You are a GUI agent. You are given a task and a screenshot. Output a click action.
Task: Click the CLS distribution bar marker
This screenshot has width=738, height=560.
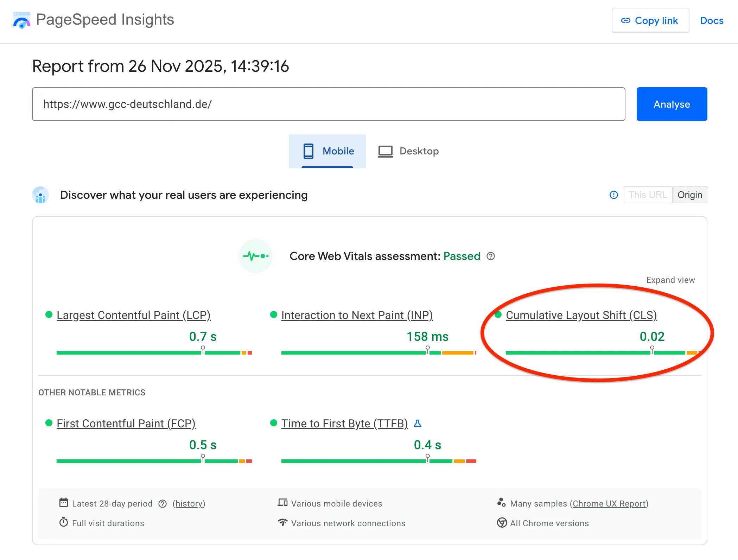point(652,350)
